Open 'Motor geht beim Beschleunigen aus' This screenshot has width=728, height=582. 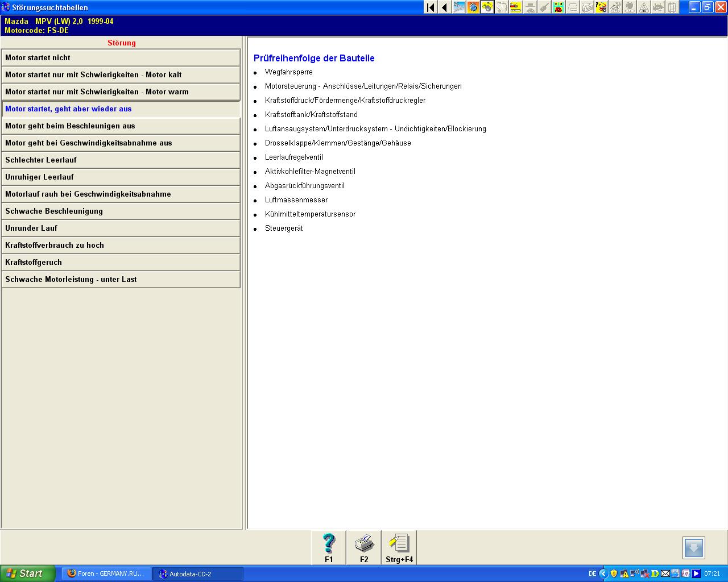pyautogui.click(x=121, y=126)
